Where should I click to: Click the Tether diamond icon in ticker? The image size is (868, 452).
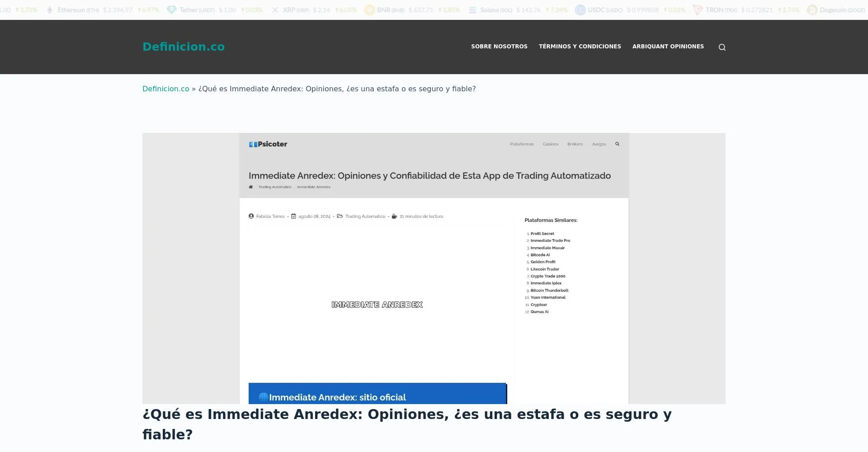point(171,10)
